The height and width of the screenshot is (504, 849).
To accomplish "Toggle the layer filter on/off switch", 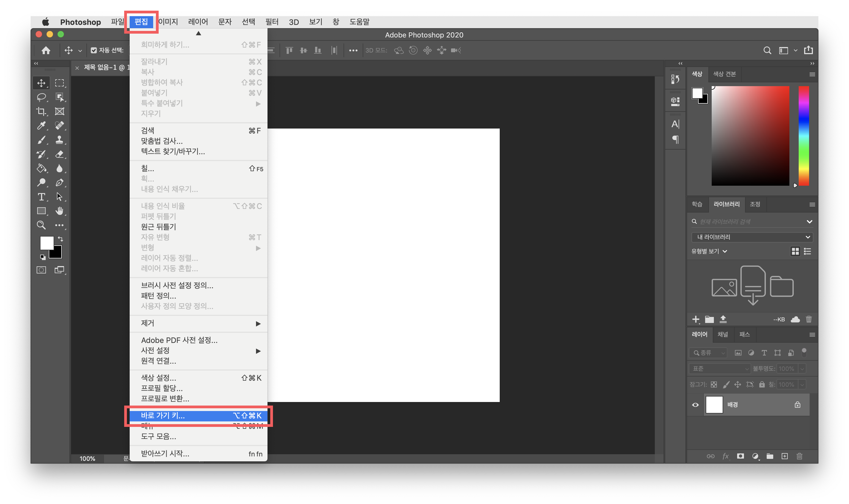I will tap(804, 352).
